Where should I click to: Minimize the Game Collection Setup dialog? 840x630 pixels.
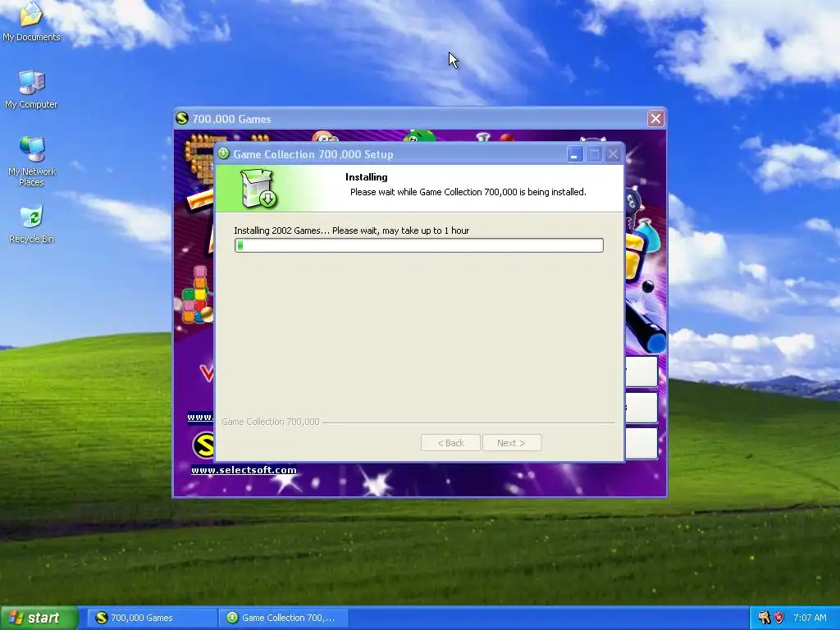[575, 154]
